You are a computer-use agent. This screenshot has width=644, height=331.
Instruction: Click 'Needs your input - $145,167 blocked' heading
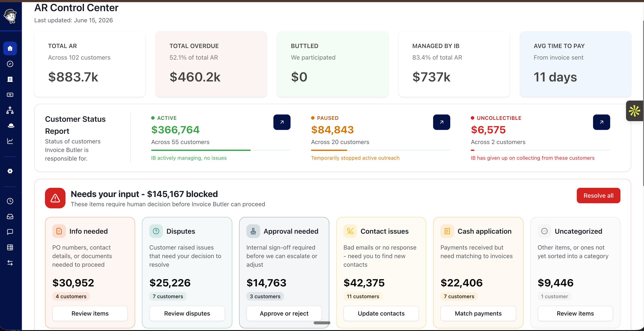pos(144,194)
